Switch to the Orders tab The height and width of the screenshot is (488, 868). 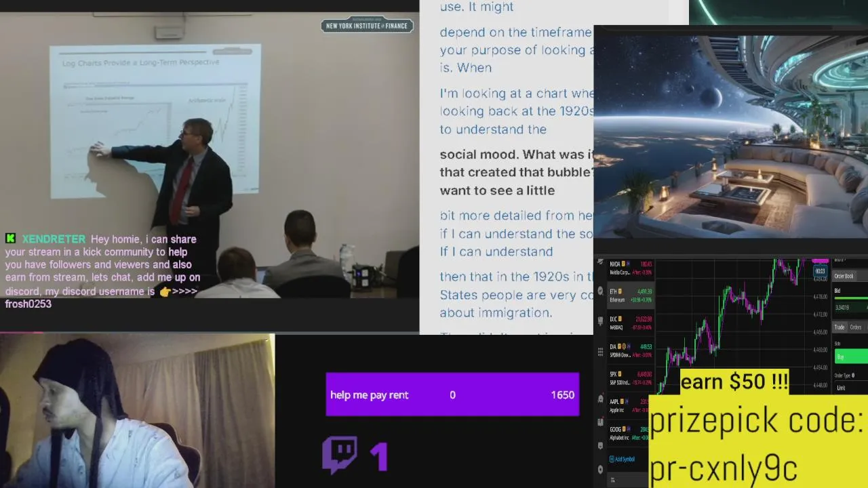point(856,327)
